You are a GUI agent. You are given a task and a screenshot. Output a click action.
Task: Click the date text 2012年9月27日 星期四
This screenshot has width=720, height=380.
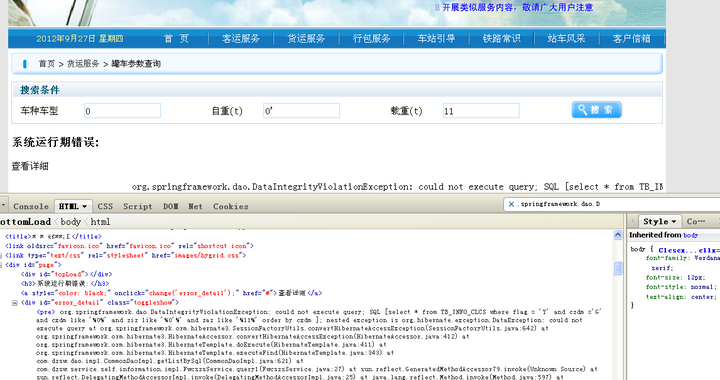click(80, 39)
